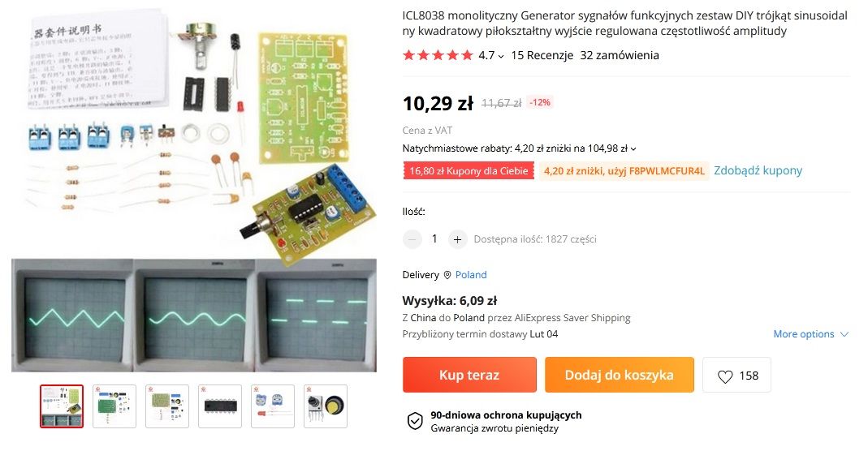Select the first kit overview thumbnail
The image size is (868, 451).
pos(62,406)
